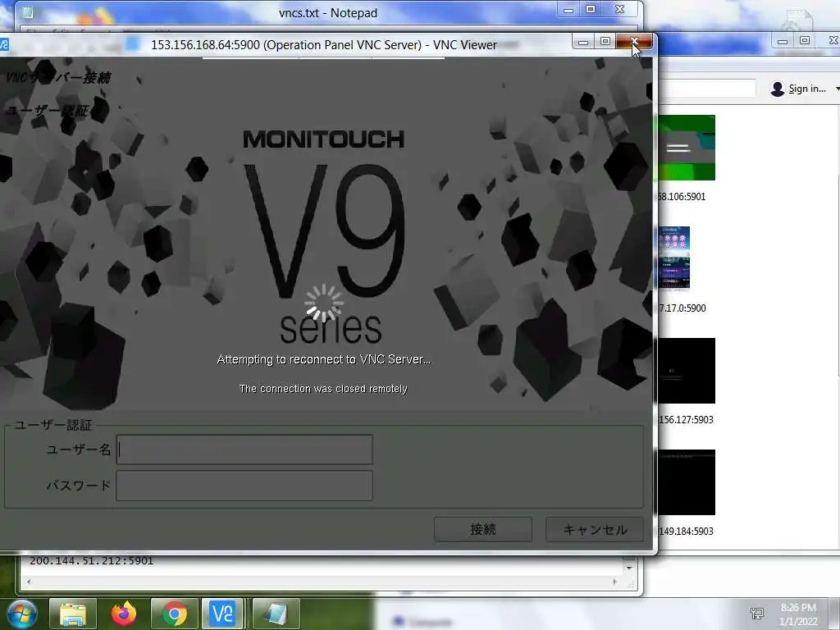840x630 pixels.
Task: Click the キャンセル cancel button
Action: (595, 529)
